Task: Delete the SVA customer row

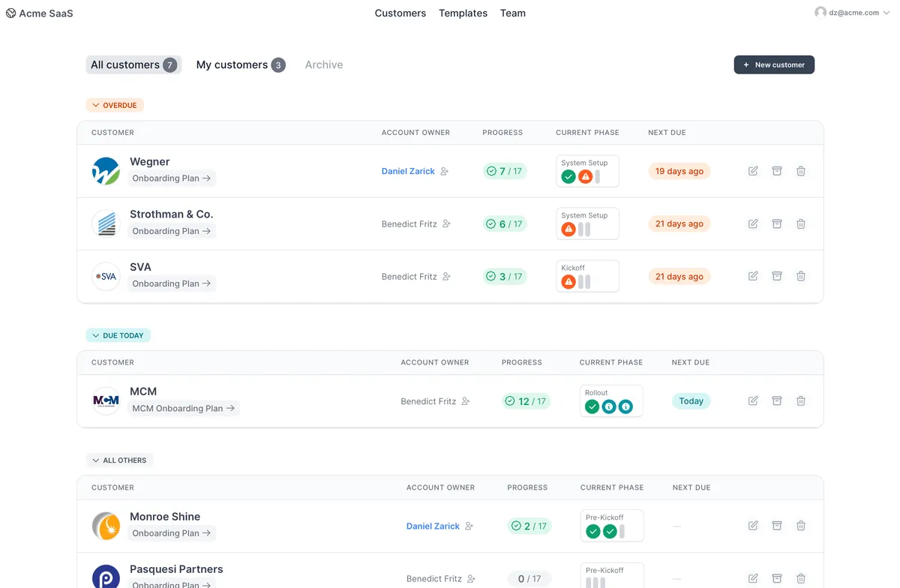Action: [801, 276]
